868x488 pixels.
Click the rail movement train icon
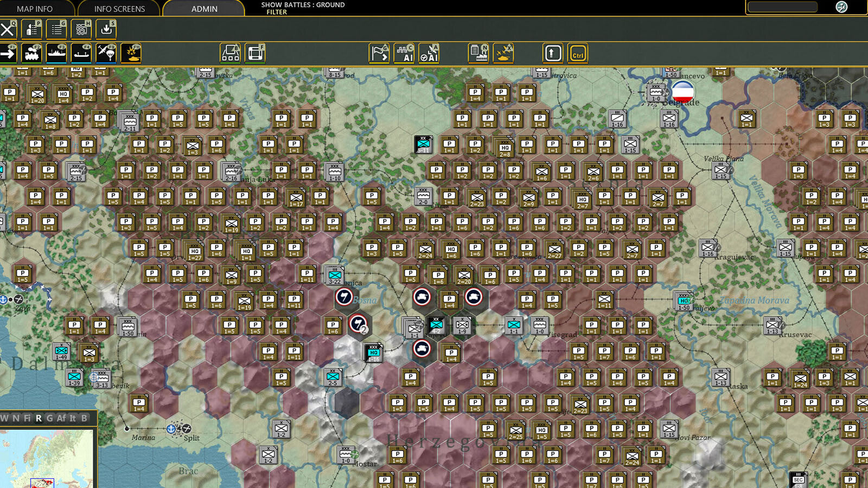pyautogui.click(x=31, y=53)
